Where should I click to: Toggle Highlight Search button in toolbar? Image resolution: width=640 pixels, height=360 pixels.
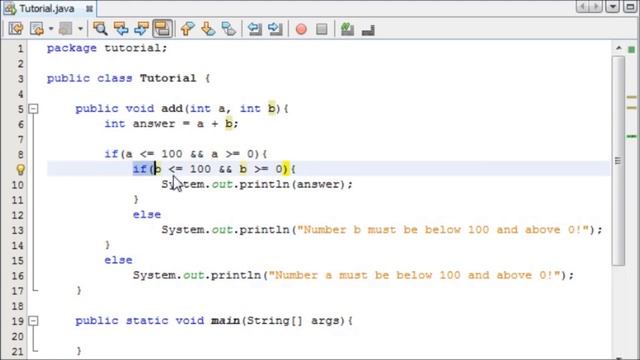(x=162, y=29)
